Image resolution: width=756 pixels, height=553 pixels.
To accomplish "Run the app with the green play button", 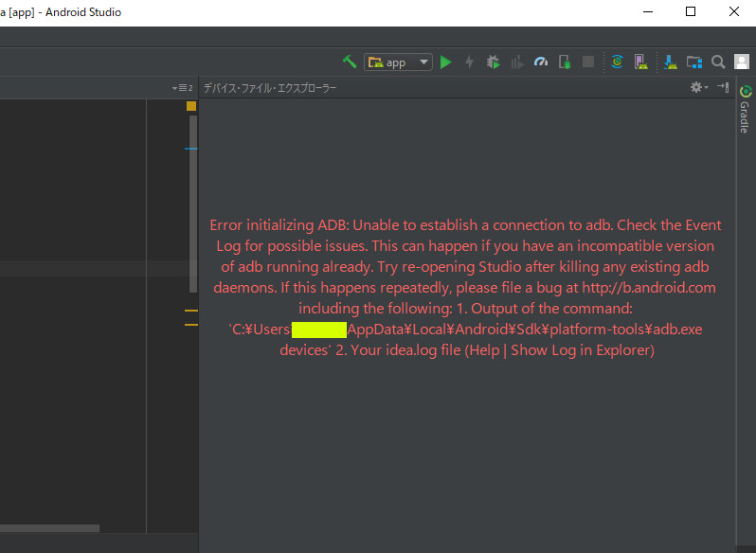I will coord(446,62).
